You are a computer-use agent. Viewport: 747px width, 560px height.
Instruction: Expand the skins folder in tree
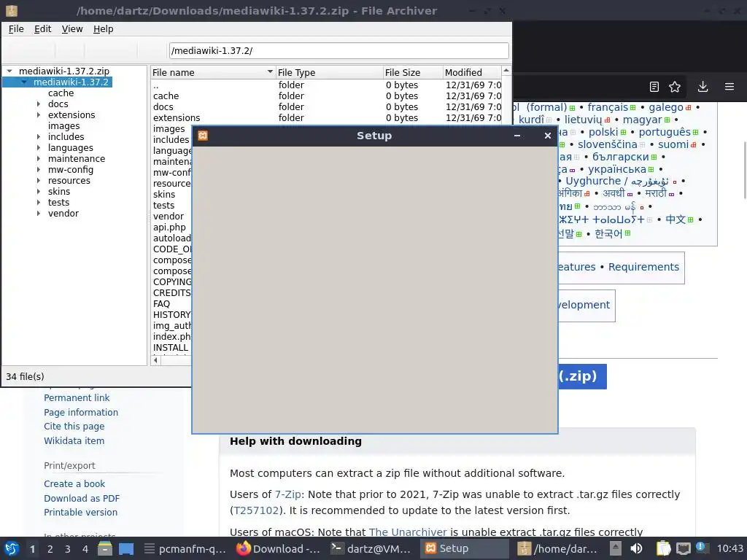pyautogui.click(x=39, y=192)
